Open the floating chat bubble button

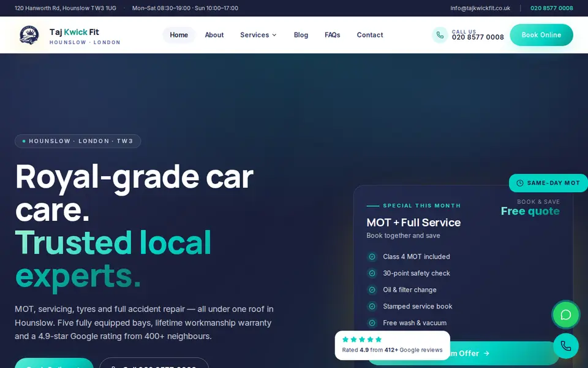point(565,315)
